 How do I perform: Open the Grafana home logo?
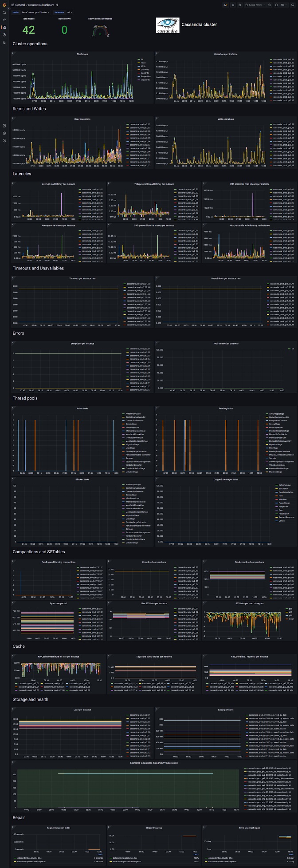coord(4,5)
